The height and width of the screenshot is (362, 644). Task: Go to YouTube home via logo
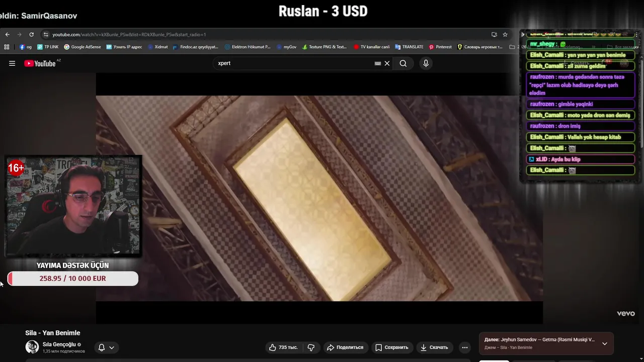click(x=40, y=63)
